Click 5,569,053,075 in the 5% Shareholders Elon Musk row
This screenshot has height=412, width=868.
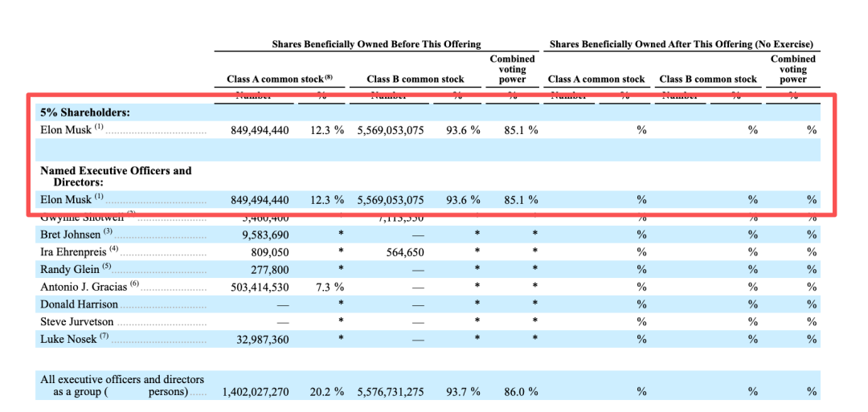[391, 131]
